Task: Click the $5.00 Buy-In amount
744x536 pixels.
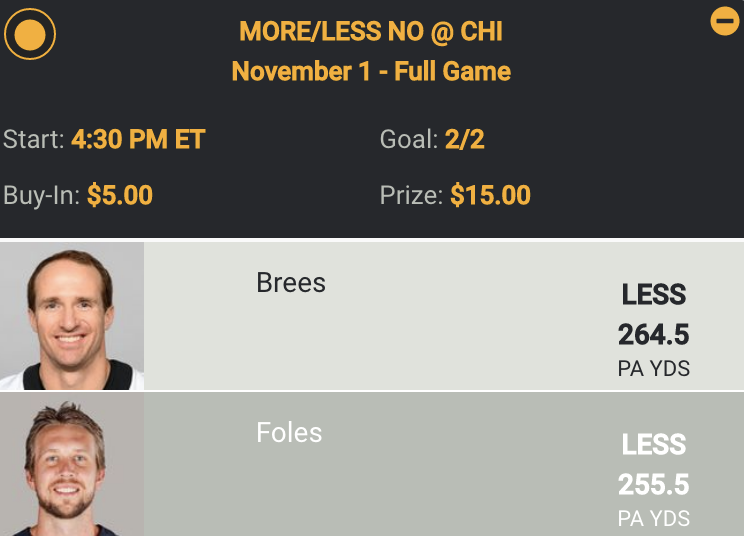Action: coord(120,194)
